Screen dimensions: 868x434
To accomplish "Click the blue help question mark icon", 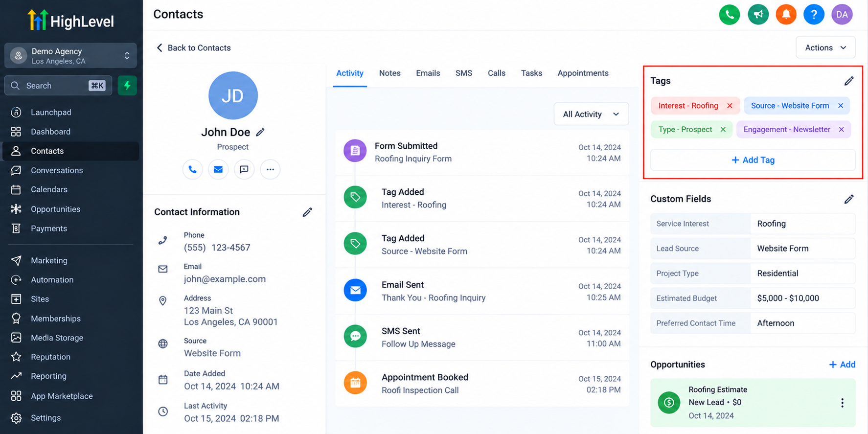I will [x=814, y=15].
